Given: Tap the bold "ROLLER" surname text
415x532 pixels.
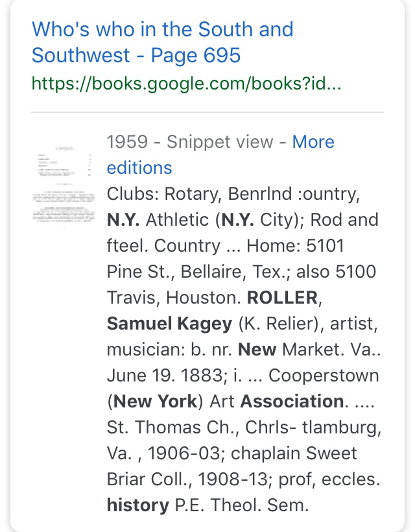Looking at the screenshot, I should [282, 298].
